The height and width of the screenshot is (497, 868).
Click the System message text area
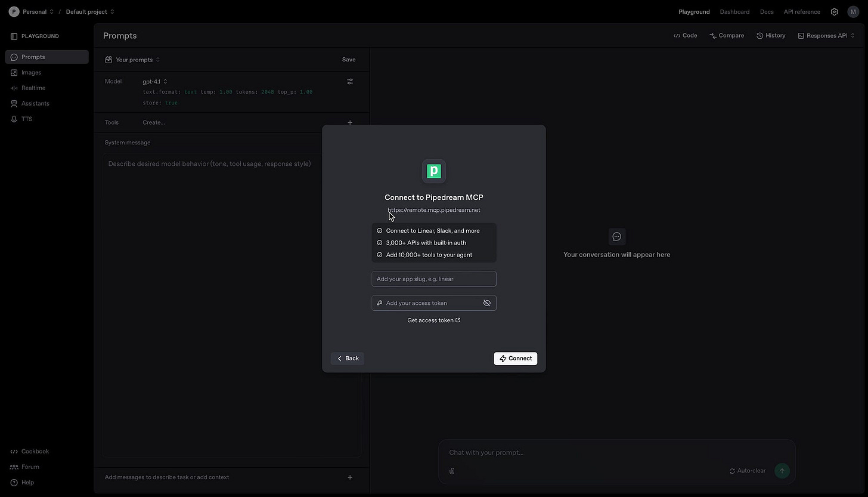232,304
